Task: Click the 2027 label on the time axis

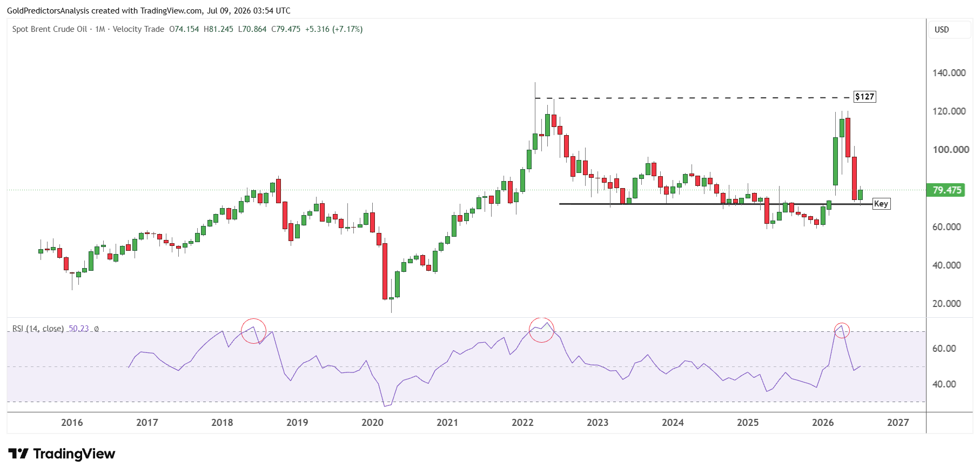Action: (x=898, y=423)
